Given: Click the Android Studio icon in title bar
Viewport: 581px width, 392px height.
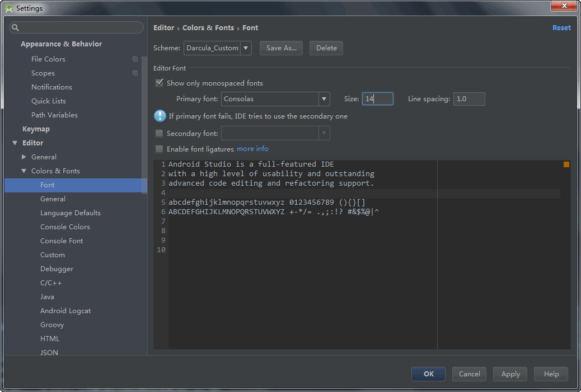Looking at the screenshot, I should point(9,8).
